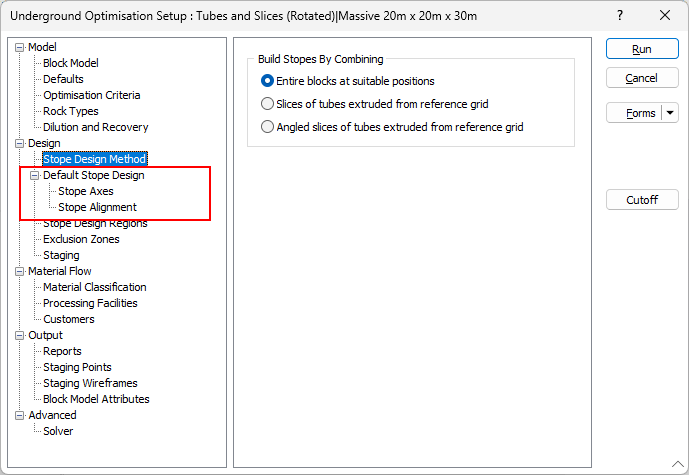Collapse the Design tree node
This screenshot has height=475, width=689.
[20, 143]
